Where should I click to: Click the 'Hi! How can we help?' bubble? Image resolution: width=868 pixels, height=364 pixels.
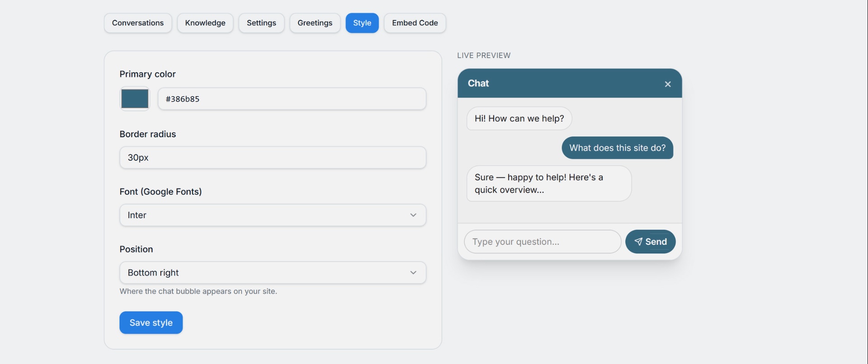[x=519, y=118]
